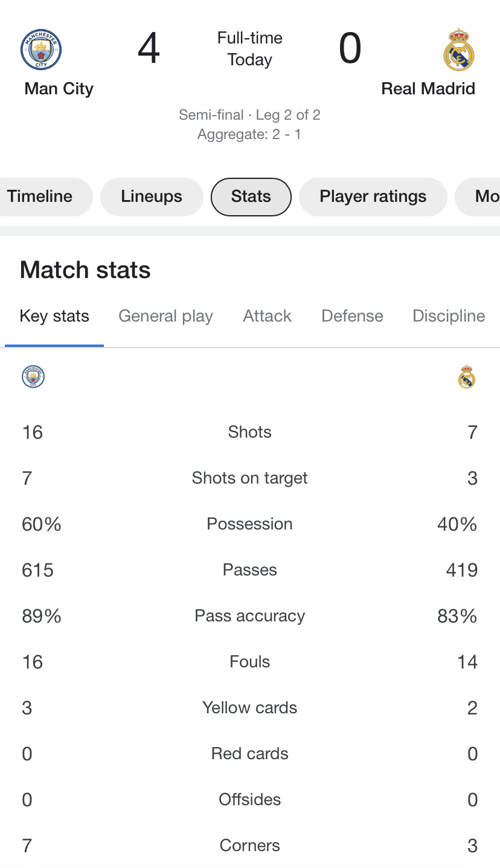Click the Shots on target row label
The width and height of the screenshot is (500, 868).
click(249, 478)
